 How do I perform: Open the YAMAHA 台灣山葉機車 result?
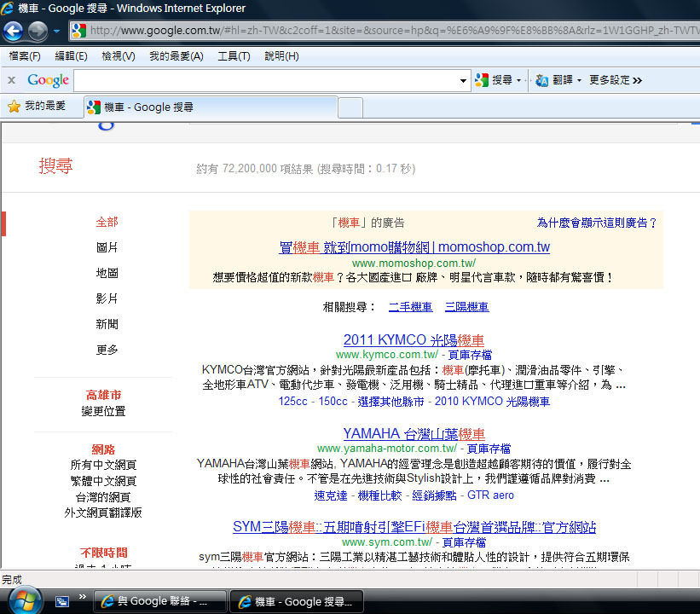pyautogui.click(x=414, y=433)
